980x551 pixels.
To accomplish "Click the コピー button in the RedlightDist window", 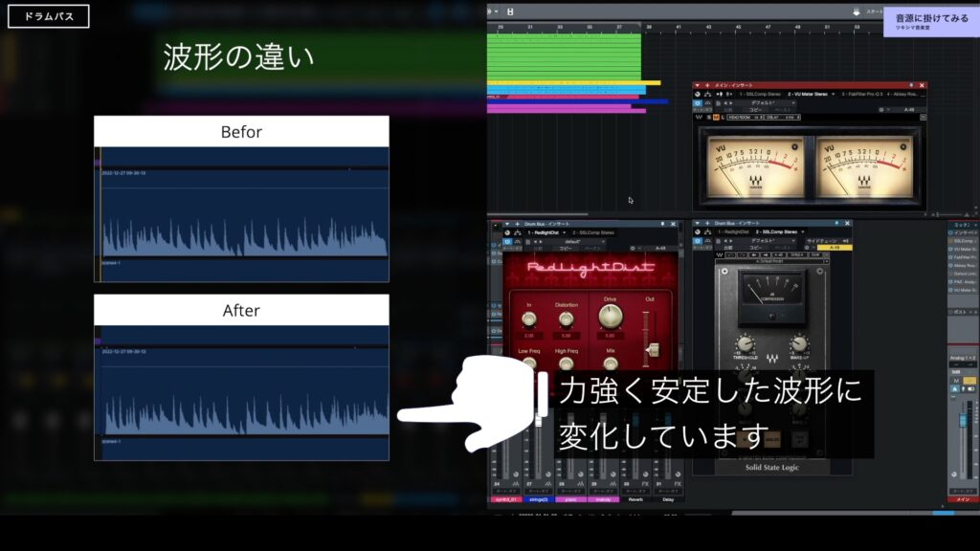I will pos(566,249).
